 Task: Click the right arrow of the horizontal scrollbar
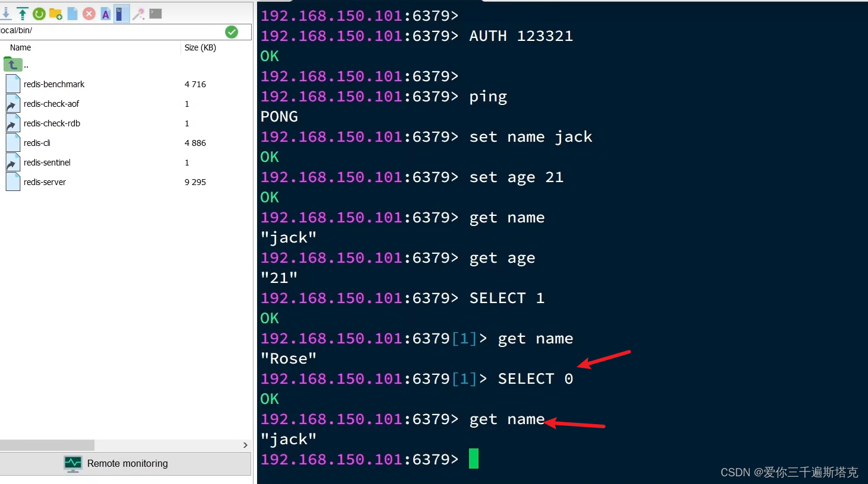[x=245, y=445]
